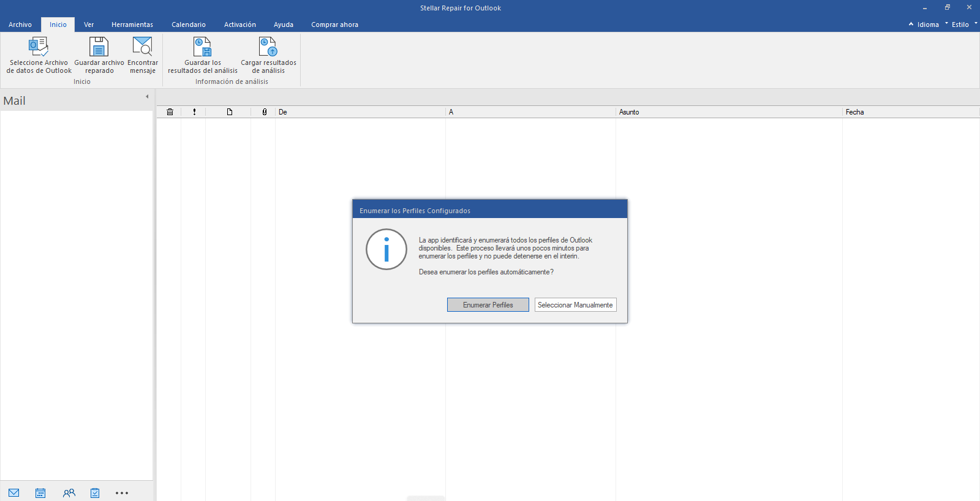The height and width of the screenshot is (501, 980).
Task: Switch to the Ver tab
Action: (89, 24)
